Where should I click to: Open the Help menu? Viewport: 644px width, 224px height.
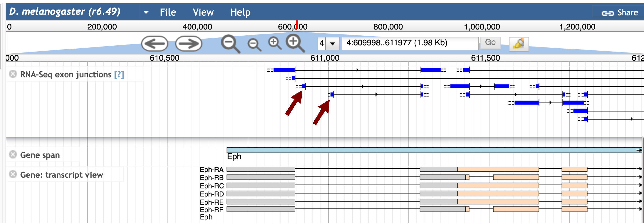(x=240, y=12)
